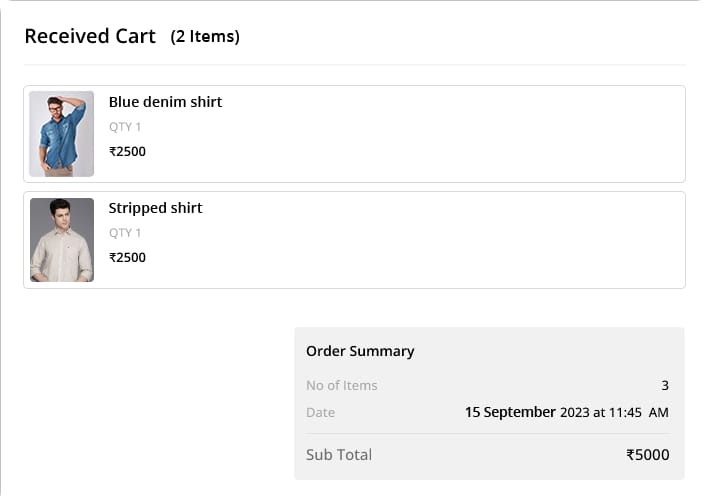Click the ₹2500 price of Blue denim shirt
Image resolution: width=709 pixels, height=498 pixels.
(127, 152)
